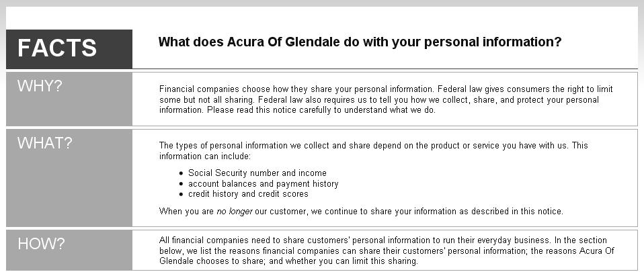This screenshot has height=272, width=644.
Task: Select the WHAT? section label
Action: click(x=45, y=143)
